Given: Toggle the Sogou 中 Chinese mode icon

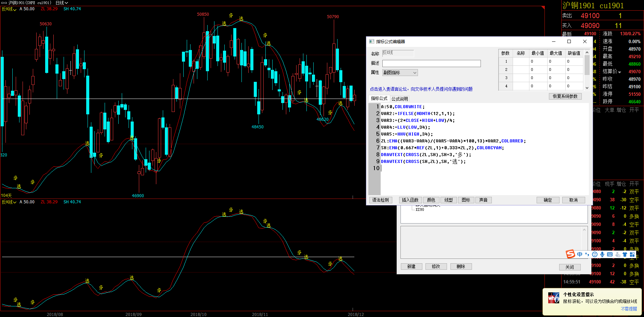Looking at the screenshot, I should pyautogui.click(x=580, y=254).
